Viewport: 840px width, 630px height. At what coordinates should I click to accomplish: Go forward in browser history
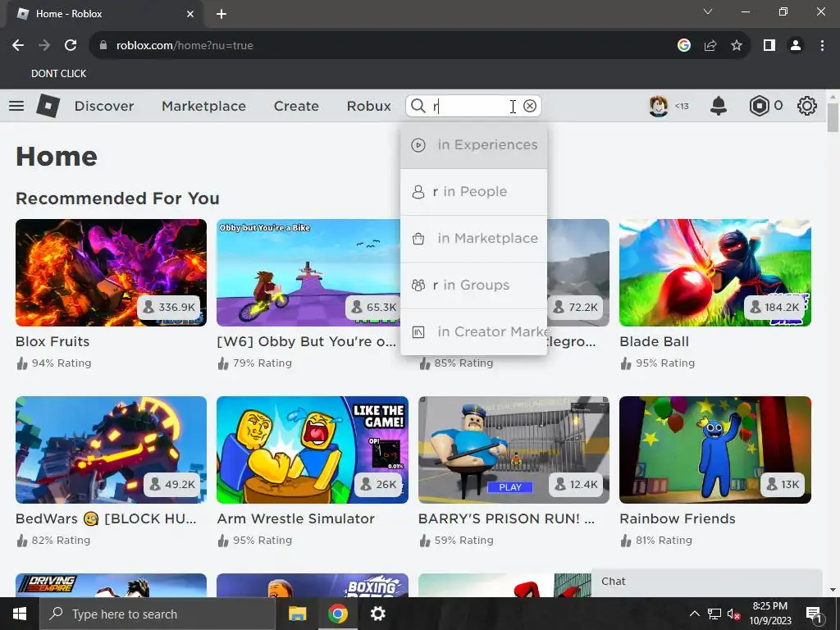44,46
